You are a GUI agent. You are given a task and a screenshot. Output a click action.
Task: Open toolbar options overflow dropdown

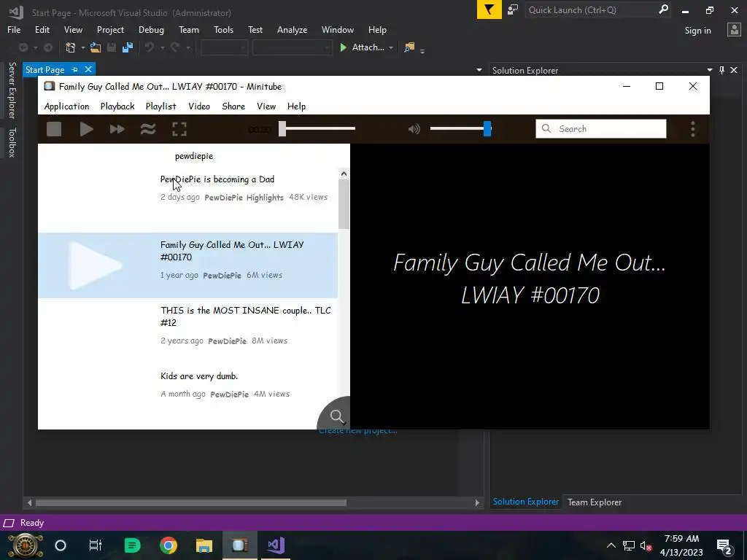pyautogui.click(x=422, y=50)
